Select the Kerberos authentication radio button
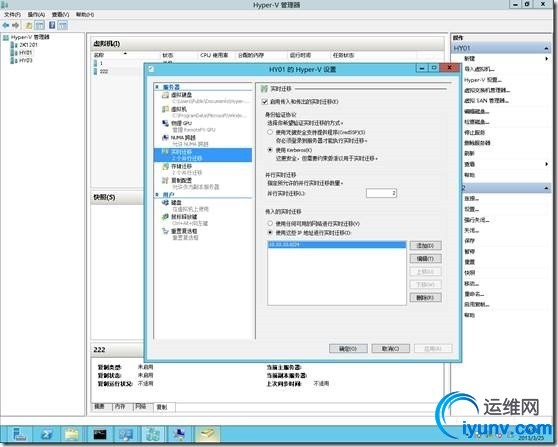558x447 pixels. pyautogui.click(x=270, y=150)
